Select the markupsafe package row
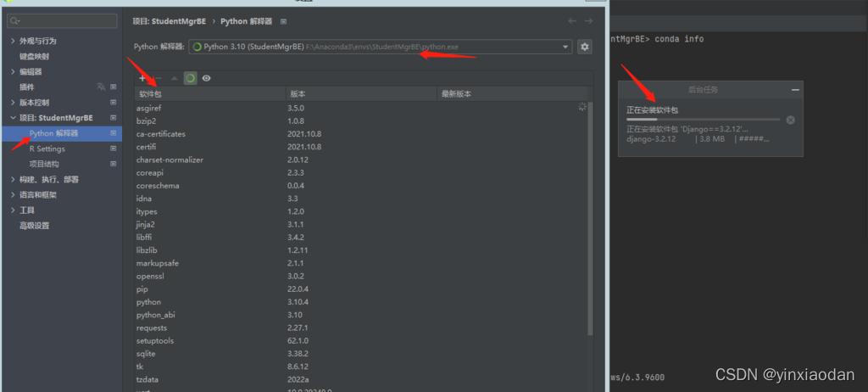868x392 pixels. (x=361, y=263)
